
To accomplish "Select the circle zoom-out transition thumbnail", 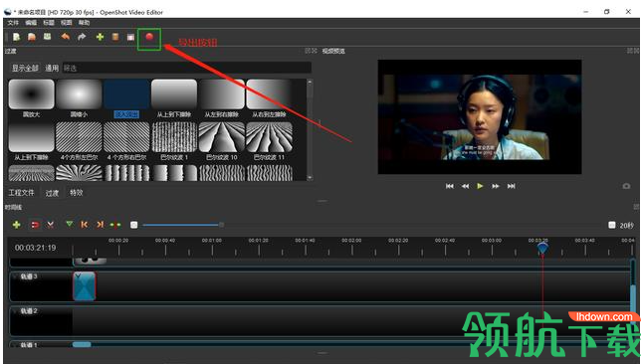I will click(79, 94).
